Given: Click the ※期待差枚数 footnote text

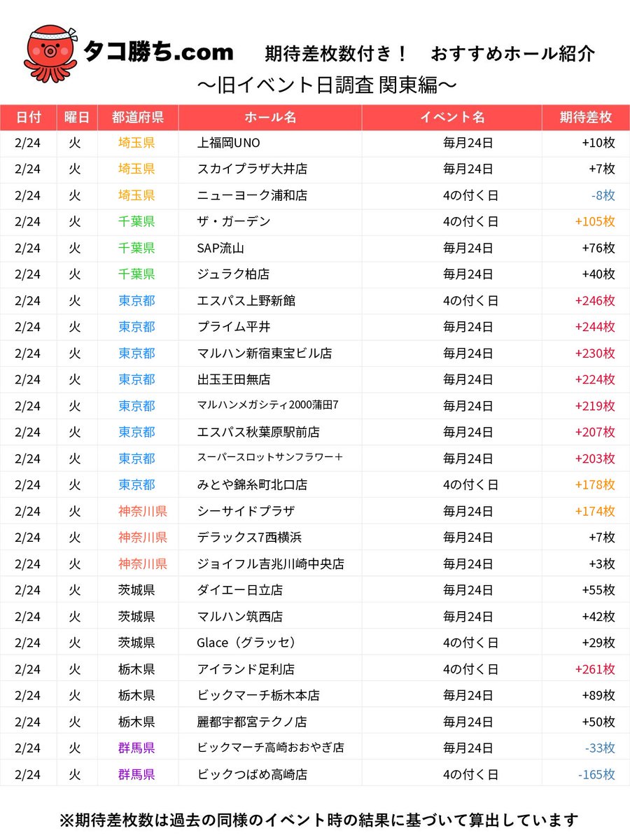Looking at the screenshot, I should (x=318, y=820).
